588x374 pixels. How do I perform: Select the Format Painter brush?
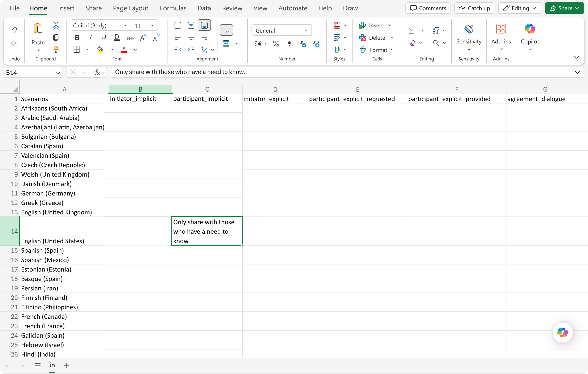point(56,50)
